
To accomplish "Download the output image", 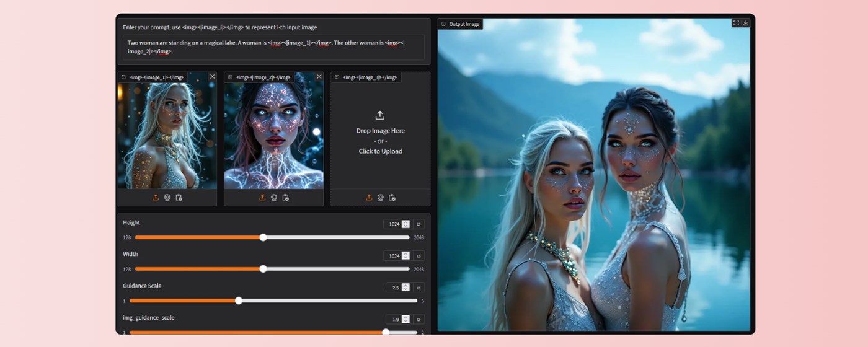I will [746, 23].
